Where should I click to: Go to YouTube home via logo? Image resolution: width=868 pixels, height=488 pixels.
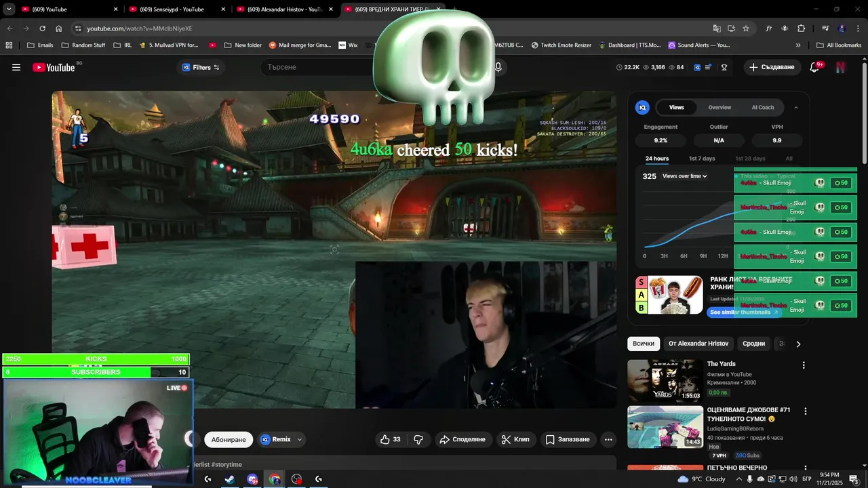[x=54, y=67]
